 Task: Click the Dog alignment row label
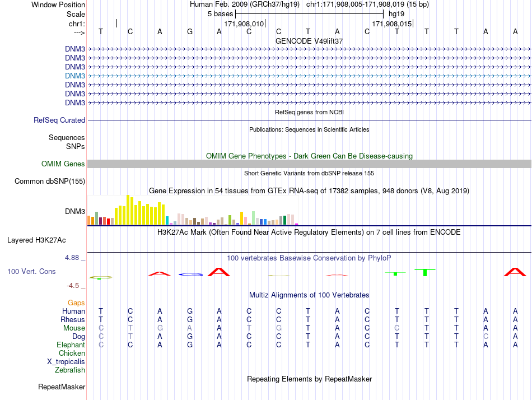(x=79, y=337)
